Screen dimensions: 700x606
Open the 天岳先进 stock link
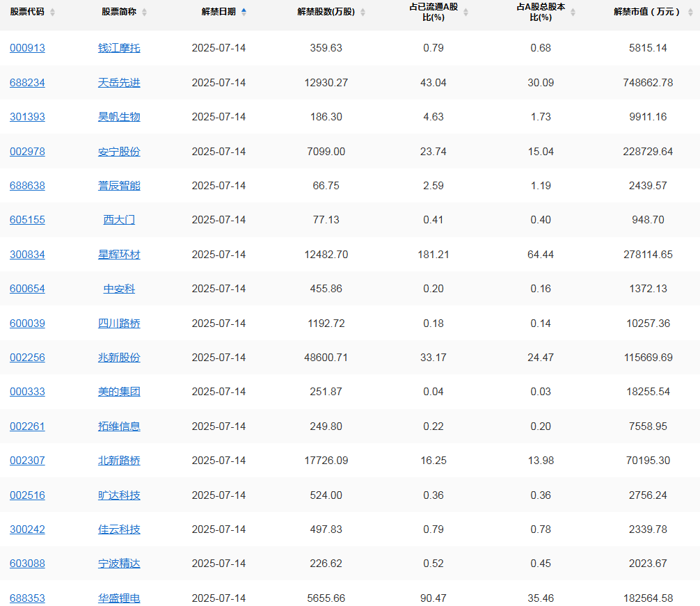(x=119, y=83)
